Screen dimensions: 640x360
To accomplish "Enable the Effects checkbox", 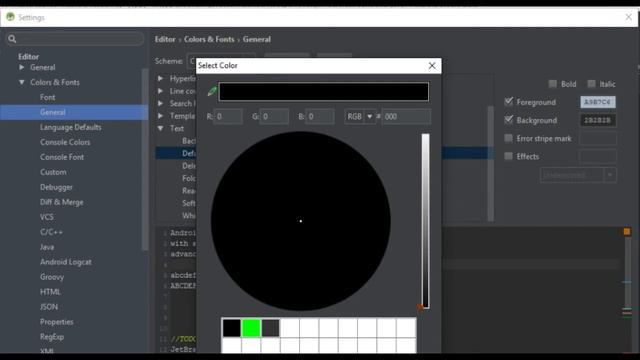I will click(x=509, y=156).
